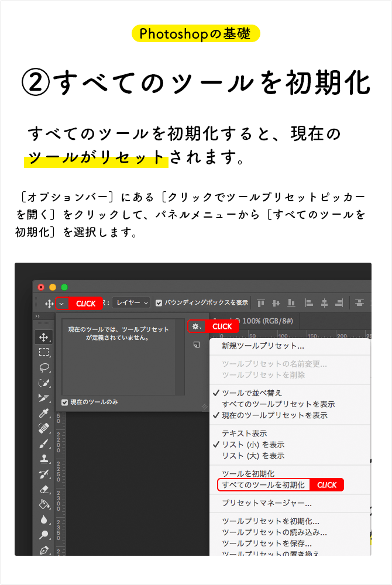The height and width of the screenshot is (585, 392).
Task: Click the distribute top edges icon
Action: (359, 303)
